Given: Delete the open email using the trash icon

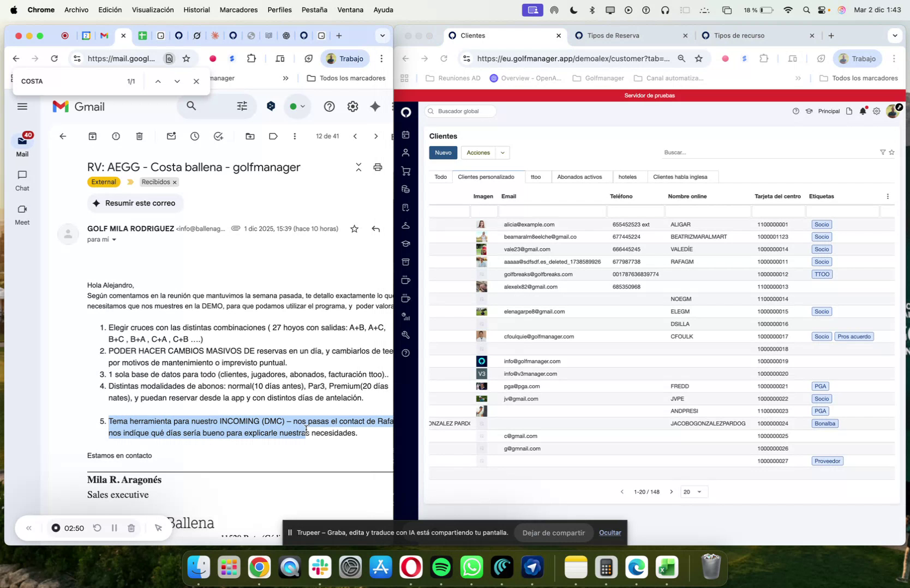Looking at the screenshot, I should coord(140,136).
